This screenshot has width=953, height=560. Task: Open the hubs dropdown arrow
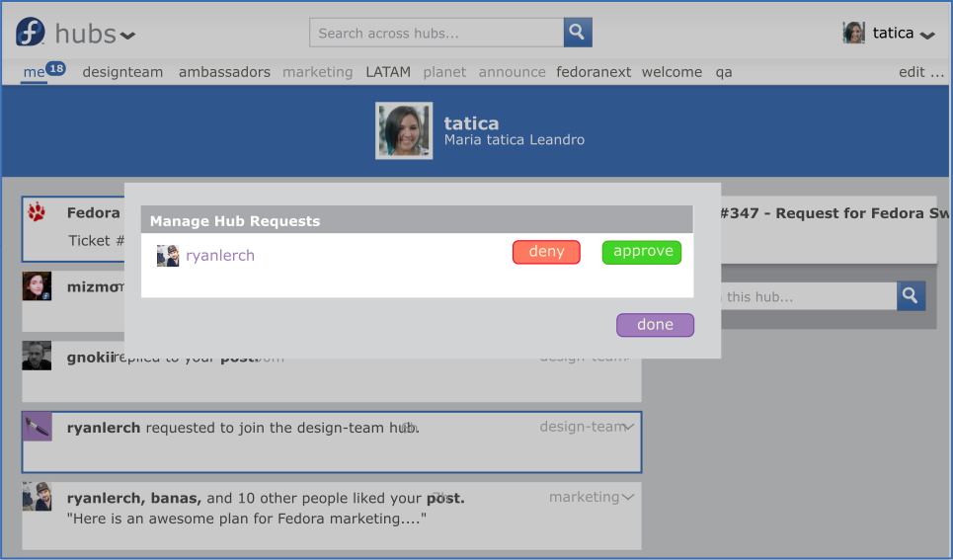coord(127,36)
